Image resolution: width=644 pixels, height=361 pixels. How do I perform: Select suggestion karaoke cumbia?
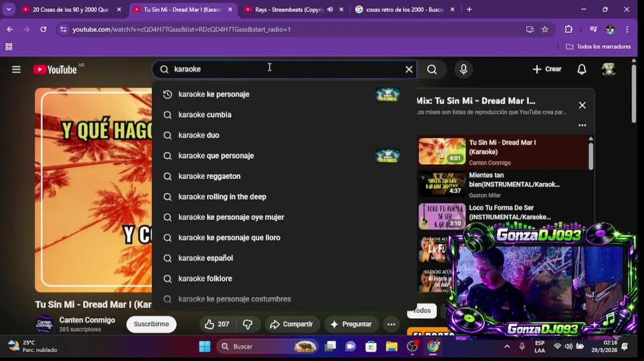pos(284,115)
